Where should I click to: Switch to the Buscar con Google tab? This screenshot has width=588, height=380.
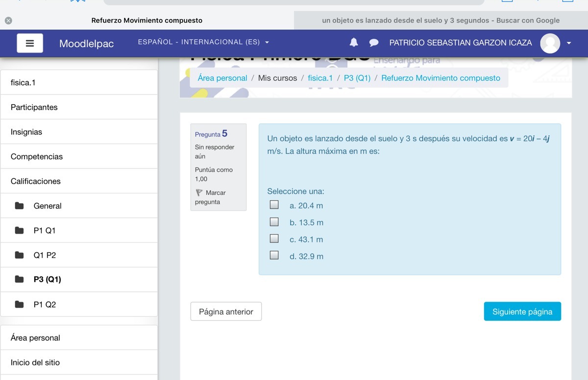coord(441,21)
